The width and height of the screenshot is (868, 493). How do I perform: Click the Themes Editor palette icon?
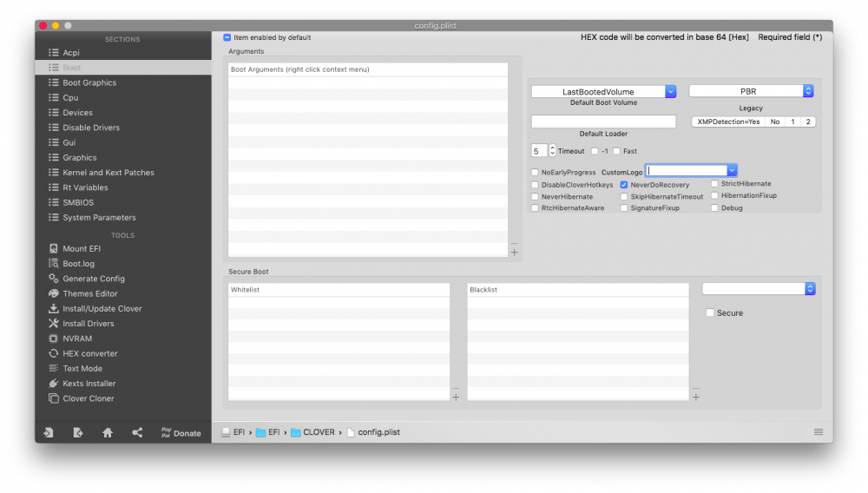point(53,293)
